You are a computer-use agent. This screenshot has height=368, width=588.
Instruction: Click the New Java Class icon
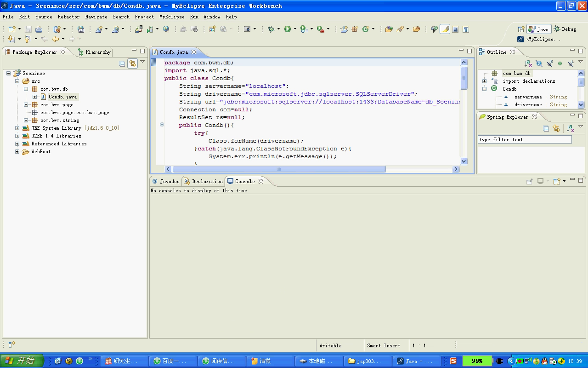(366, 29)
